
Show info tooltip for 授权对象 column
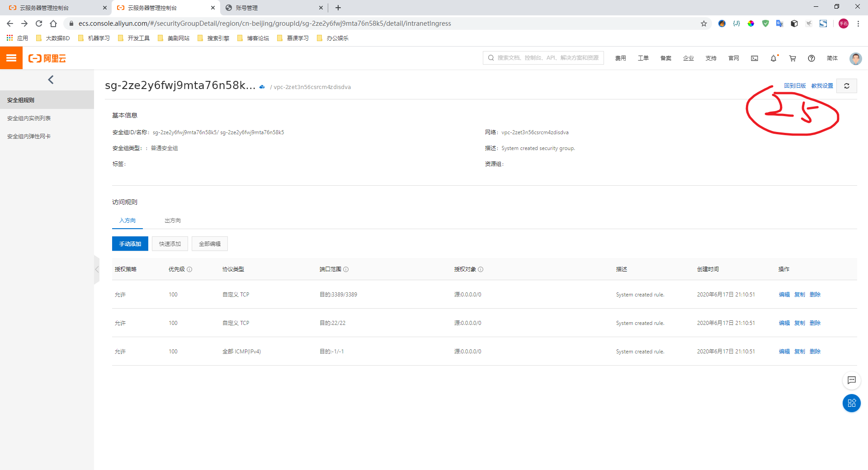tap(481, 269)
